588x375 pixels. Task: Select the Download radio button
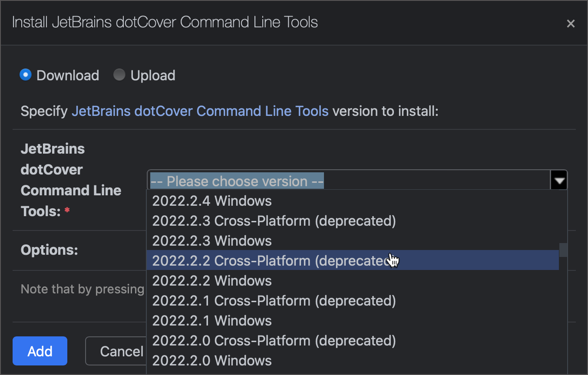(x=25, y=74)
